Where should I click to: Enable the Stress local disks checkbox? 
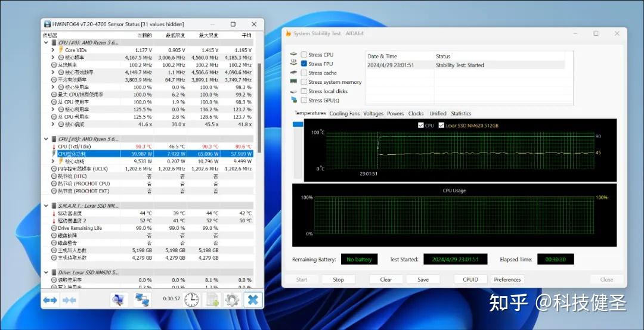point(304,91)
